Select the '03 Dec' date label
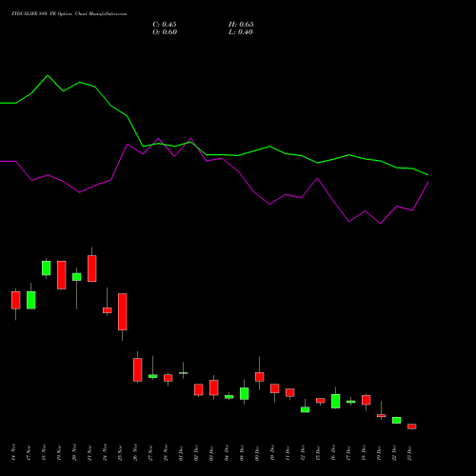 (211, 452)
